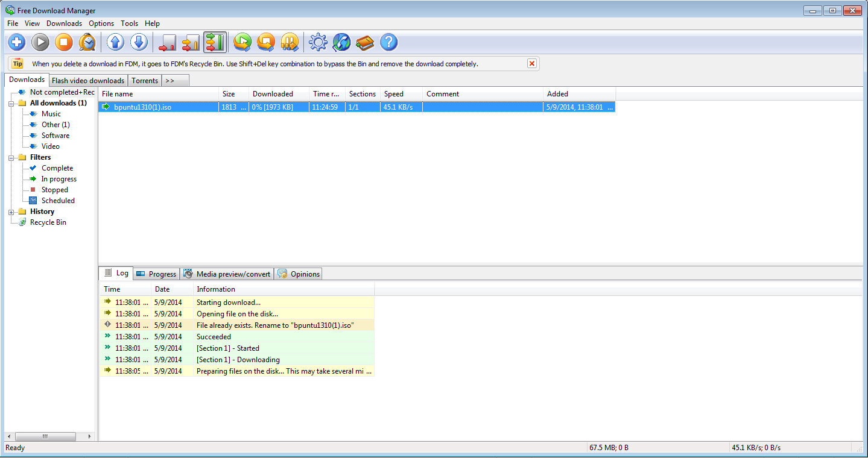Click the "Starting download..." log entry
868x458 pixels.
tap(237, 303)
